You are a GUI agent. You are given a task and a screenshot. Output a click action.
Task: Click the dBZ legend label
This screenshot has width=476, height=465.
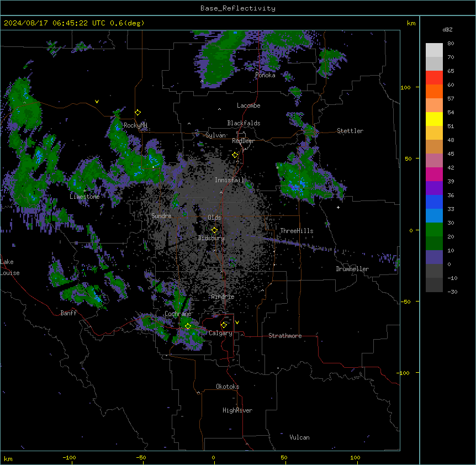tap(447, 29)
